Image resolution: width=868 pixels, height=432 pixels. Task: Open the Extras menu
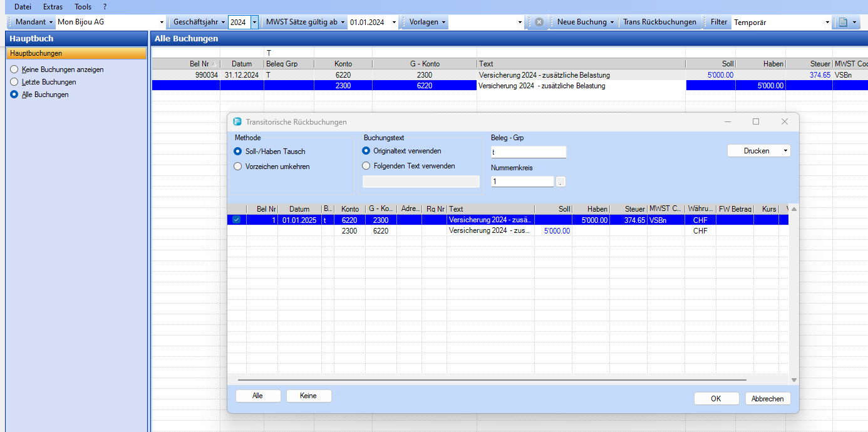(53, 7)
